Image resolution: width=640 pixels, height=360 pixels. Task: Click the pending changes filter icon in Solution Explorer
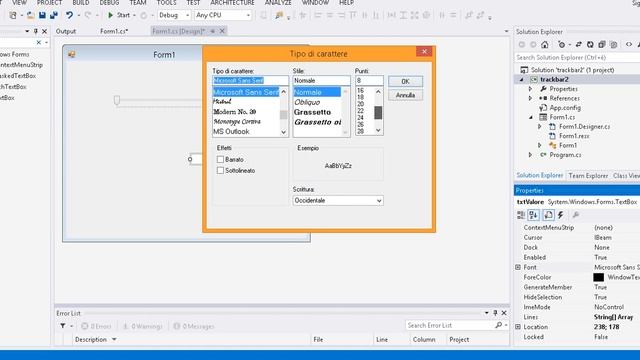point(562,44)
